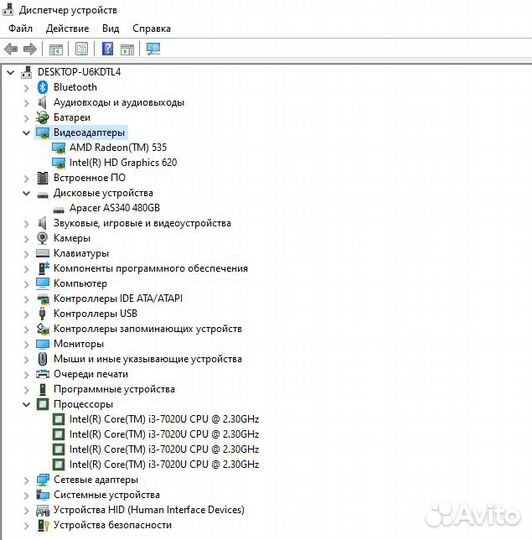
Task: Click the DESKTOP-U6KDTL4 computer name
Action: click(x=79, y=72)
